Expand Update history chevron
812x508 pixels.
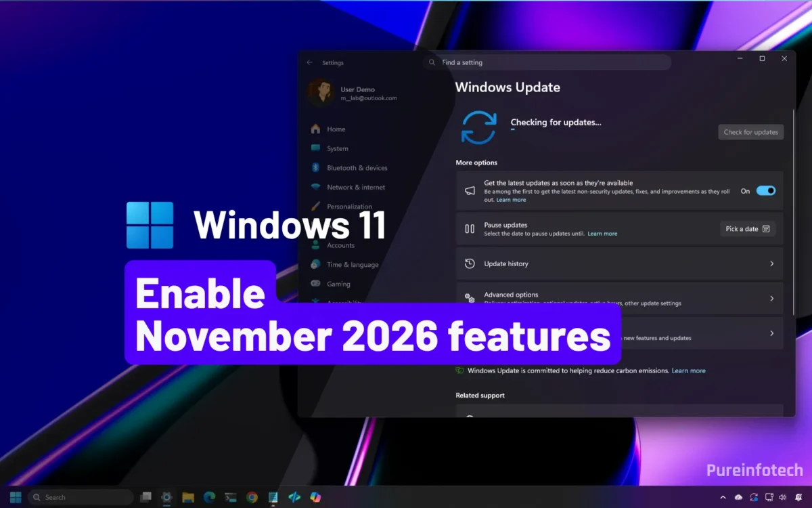(x=772, y=264)
